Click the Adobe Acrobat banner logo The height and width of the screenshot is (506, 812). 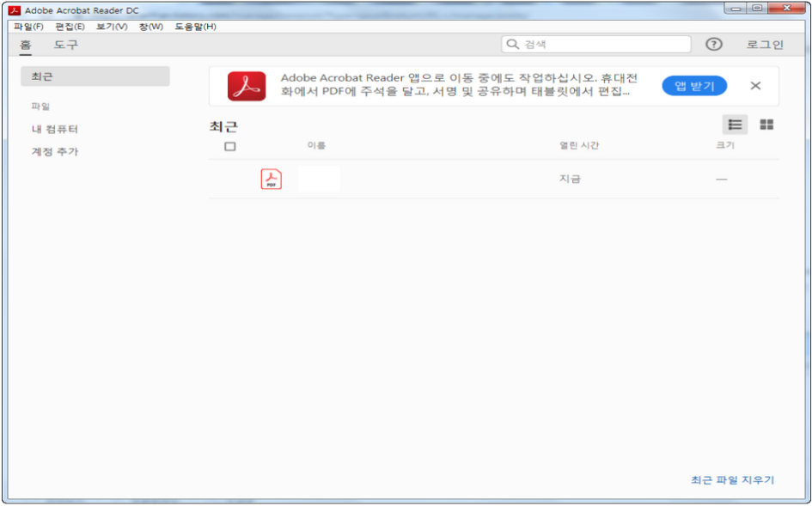coord(247,86)
